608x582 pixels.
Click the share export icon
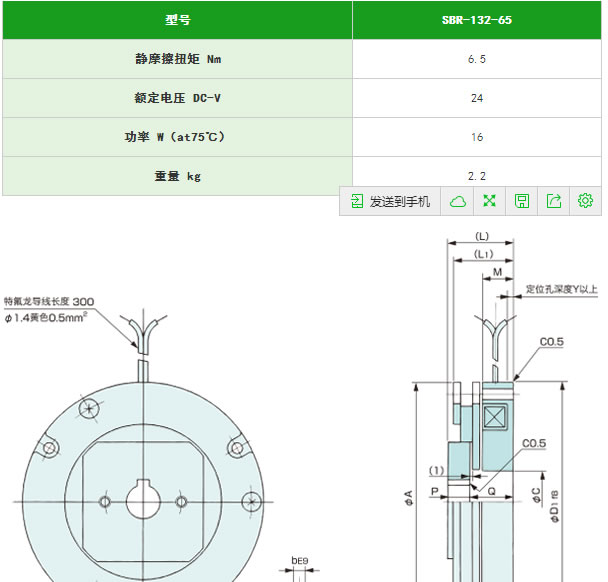tap(554, 201)
